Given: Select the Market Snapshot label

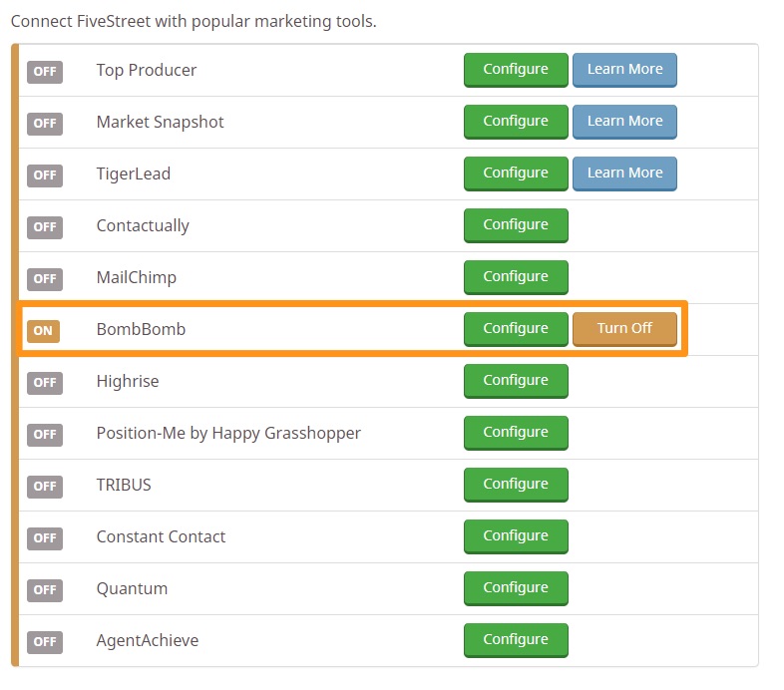Looking at the screenshot, I should [x=160, y=123].
